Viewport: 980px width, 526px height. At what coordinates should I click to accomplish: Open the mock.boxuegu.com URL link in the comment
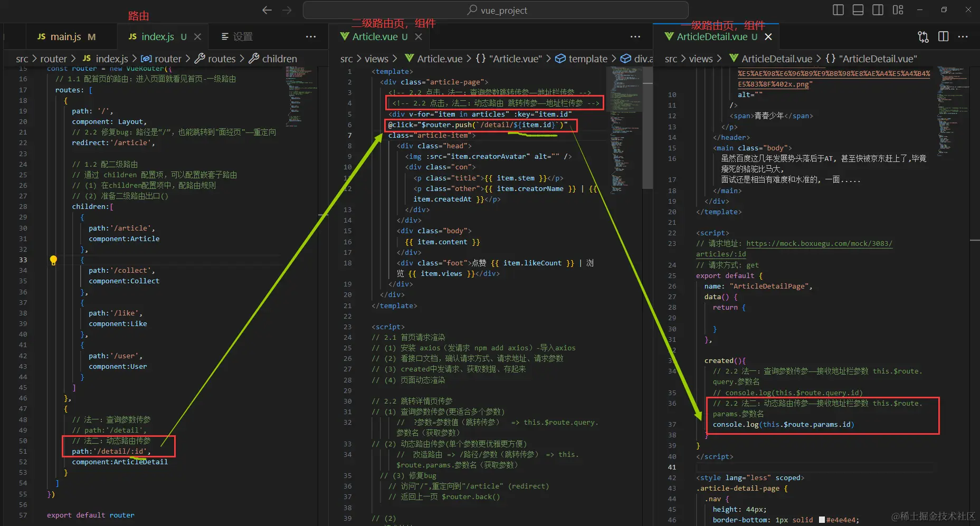[819, 243]
